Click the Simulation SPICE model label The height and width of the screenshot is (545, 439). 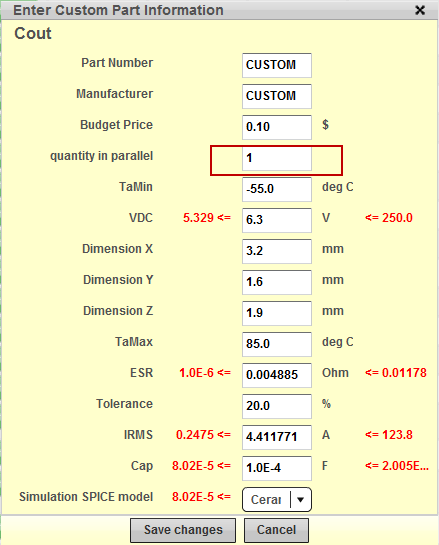(x=86, y=497)
